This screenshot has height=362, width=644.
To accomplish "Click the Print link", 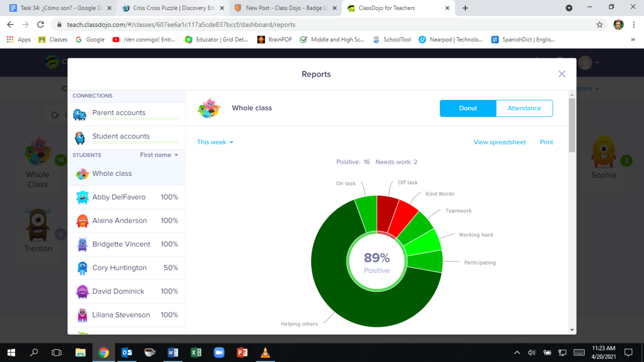I will 546,142.
